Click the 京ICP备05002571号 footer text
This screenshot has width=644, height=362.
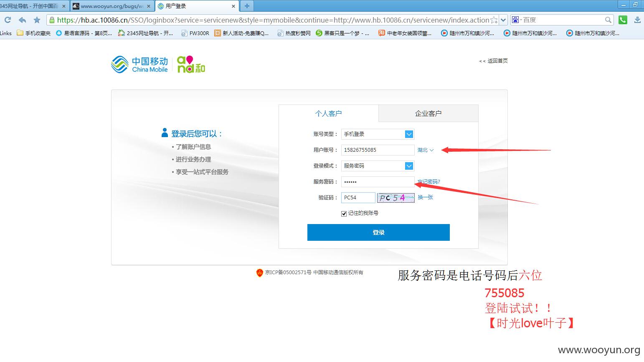pyautogui.click(x=288, y=273)
